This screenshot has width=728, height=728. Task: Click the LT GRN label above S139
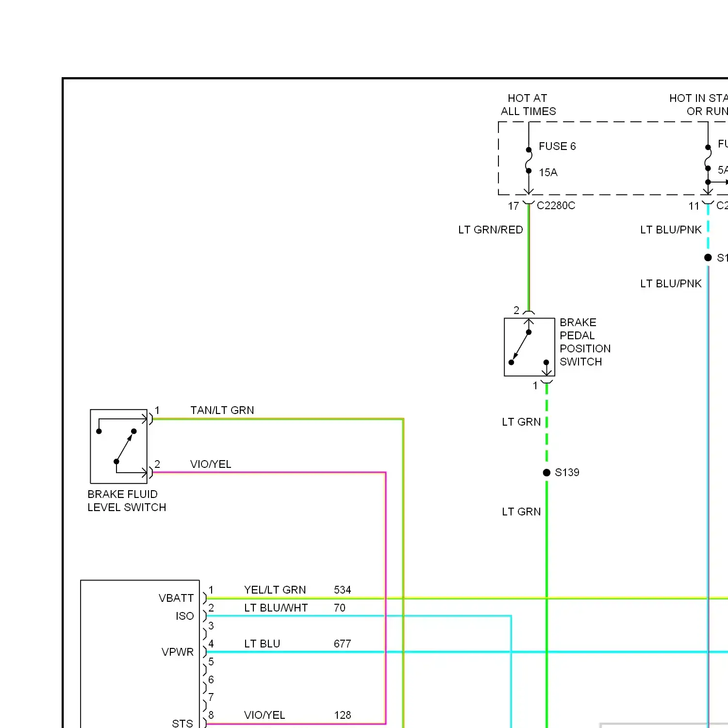click(521, 422)
